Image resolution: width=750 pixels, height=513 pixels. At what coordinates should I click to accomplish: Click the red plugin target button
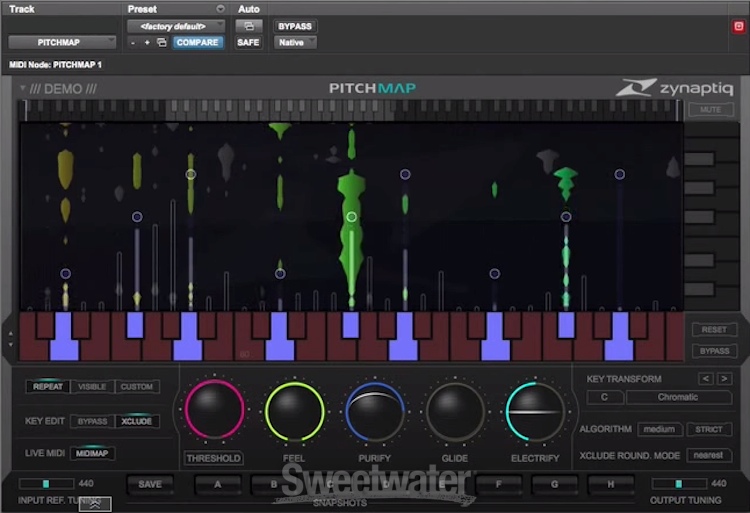739,26
